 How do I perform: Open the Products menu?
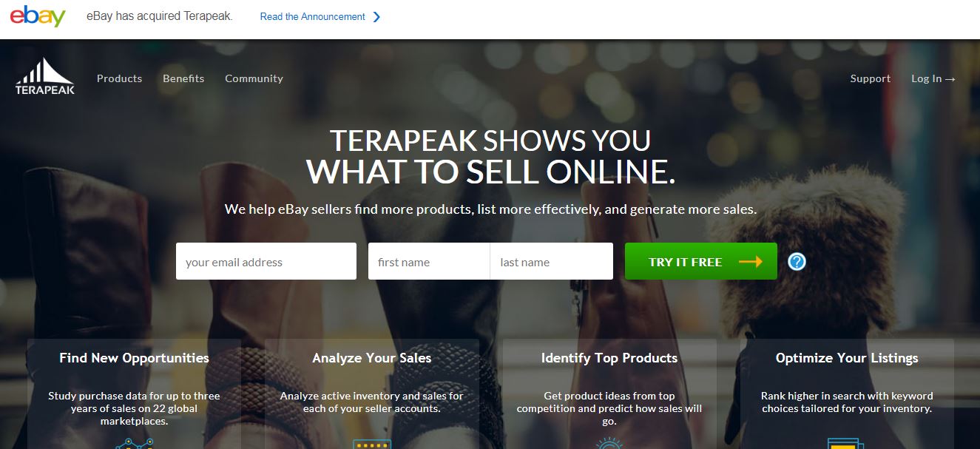point(119,78)
